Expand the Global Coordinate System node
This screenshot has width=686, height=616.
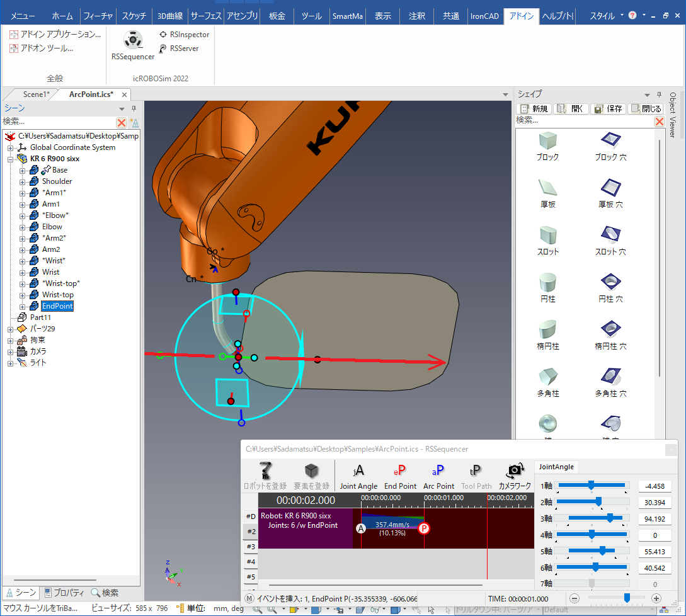pyautogui.click(x=11, y=147)
